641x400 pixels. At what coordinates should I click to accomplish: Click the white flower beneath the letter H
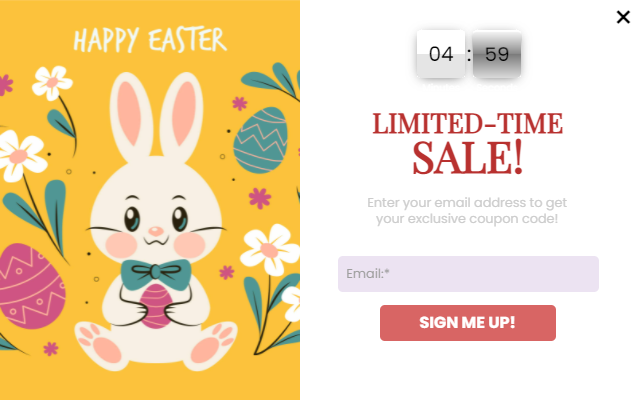pyautogui.click(x=52, y=83)
